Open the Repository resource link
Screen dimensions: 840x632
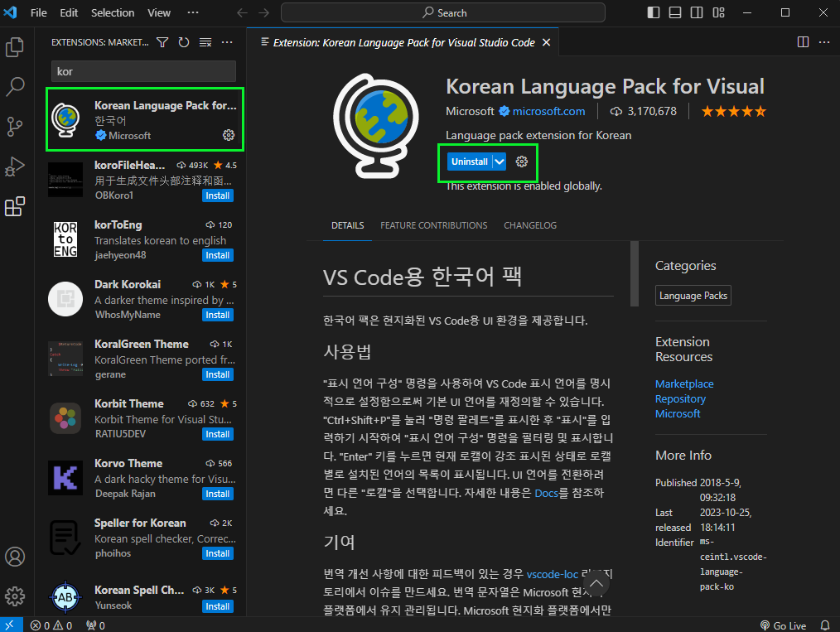tap(680, 399)
